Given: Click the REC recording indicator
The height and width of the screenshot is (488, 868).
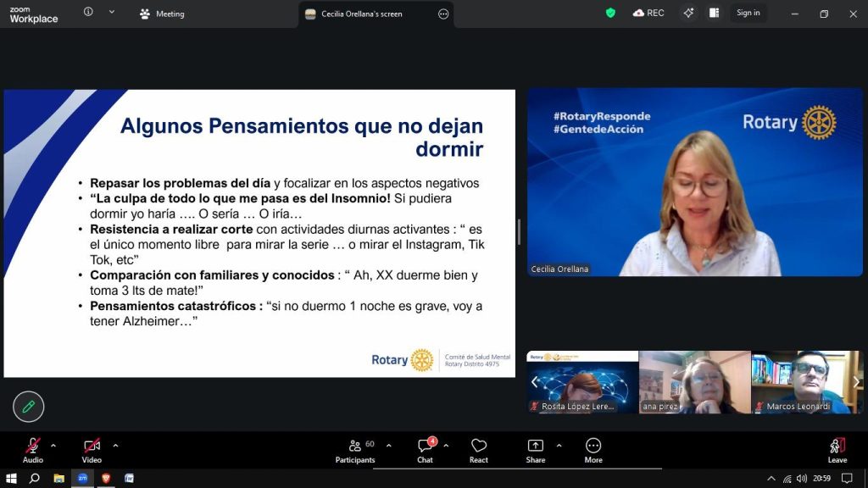Looking at the screenshot, I should coord(648,13).
